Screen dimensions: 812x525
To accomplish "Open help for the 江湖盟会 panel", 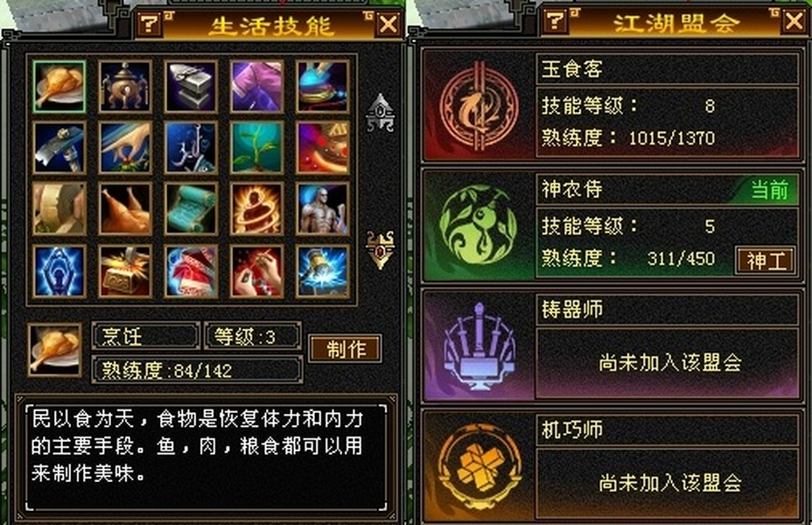I will (555, 21).
